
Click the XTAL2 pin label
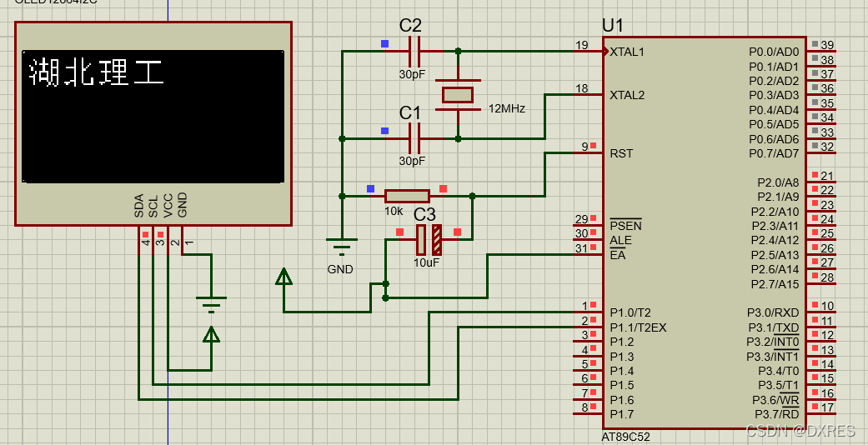click(627, 95)
